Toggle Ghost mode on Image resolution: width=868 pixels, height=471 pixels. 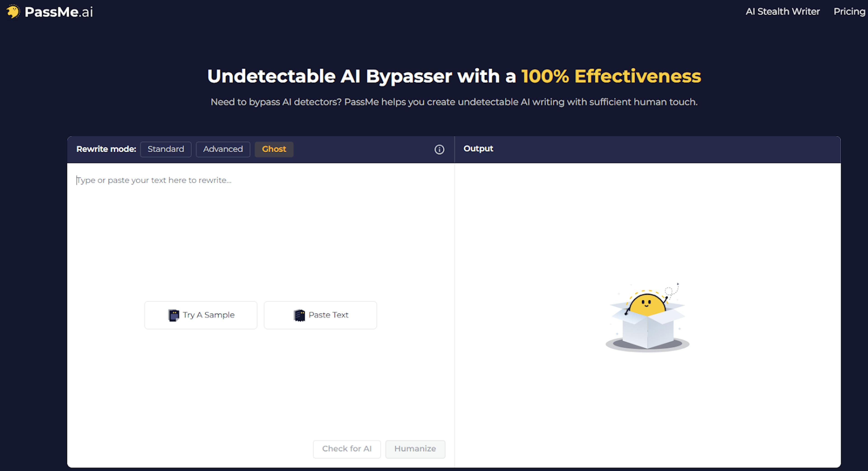(273, 149)
